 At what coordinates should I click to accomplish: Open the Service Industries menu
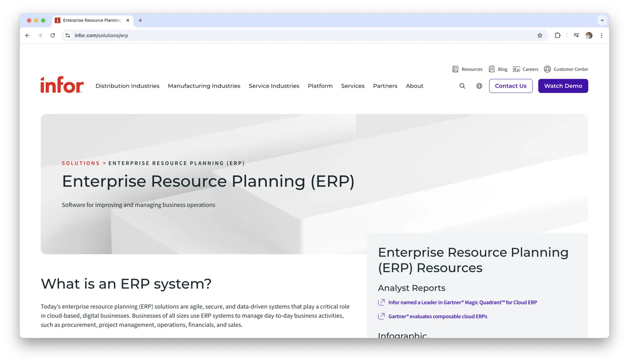tap(274, 86)
